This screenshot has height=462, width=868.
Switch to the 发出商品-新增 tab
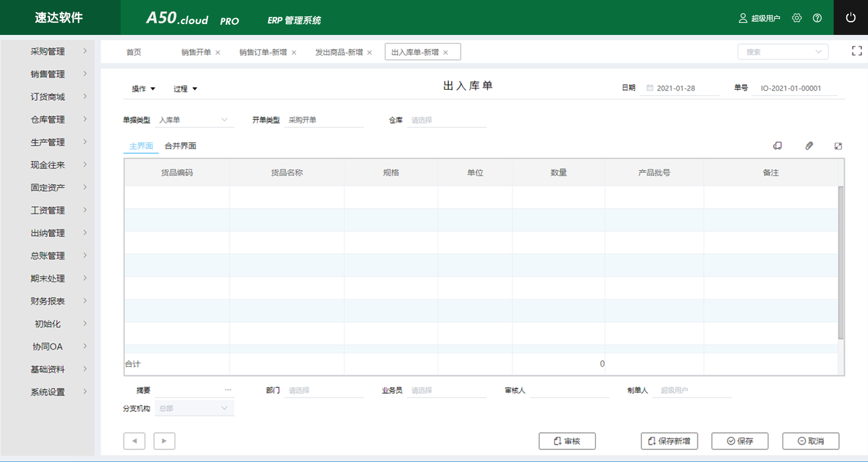(339, 52)
